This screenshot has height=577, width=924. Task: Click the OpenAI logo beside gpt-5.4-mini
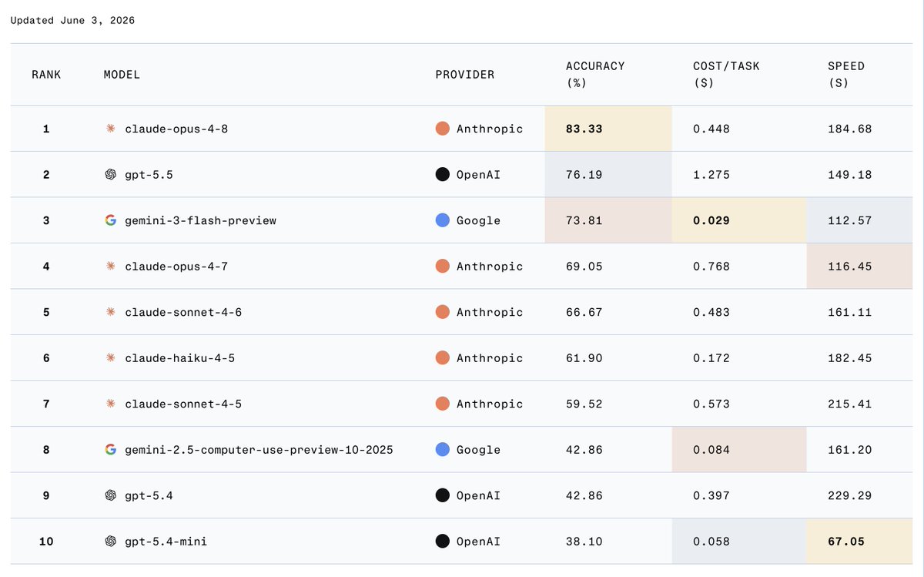110,542
